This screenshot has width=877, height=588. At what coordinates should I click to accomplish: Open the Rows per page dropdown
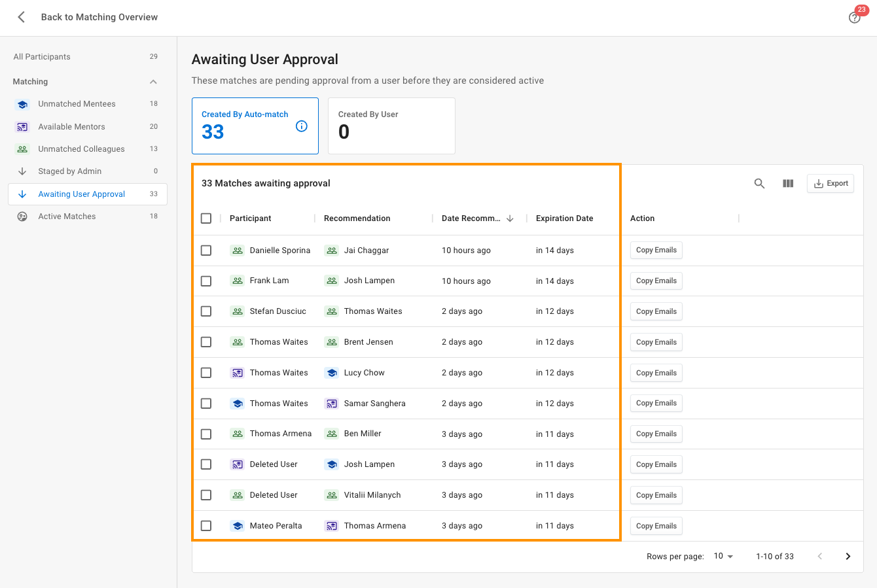tap(723, 556)
